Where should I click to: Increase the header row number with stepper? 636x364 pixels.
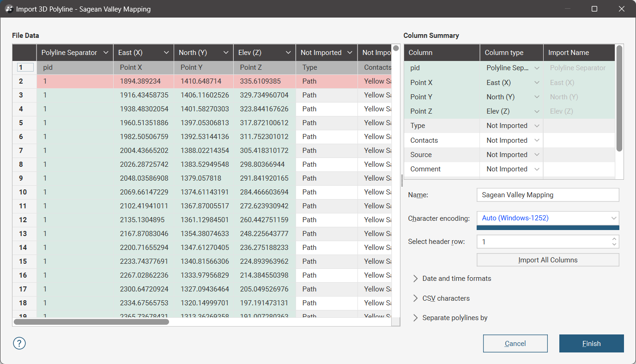pyautogui.click(x=614, y=239)
